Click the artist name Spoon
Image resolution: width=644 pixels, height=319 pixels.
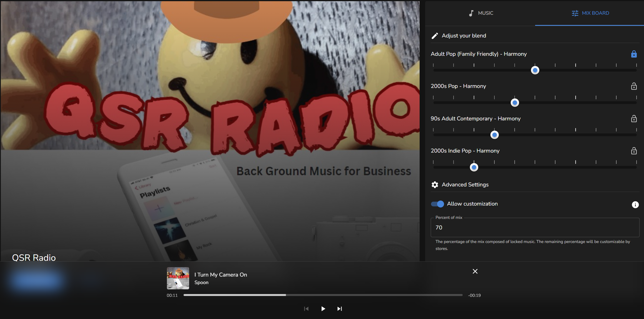[x=201, y=282]
